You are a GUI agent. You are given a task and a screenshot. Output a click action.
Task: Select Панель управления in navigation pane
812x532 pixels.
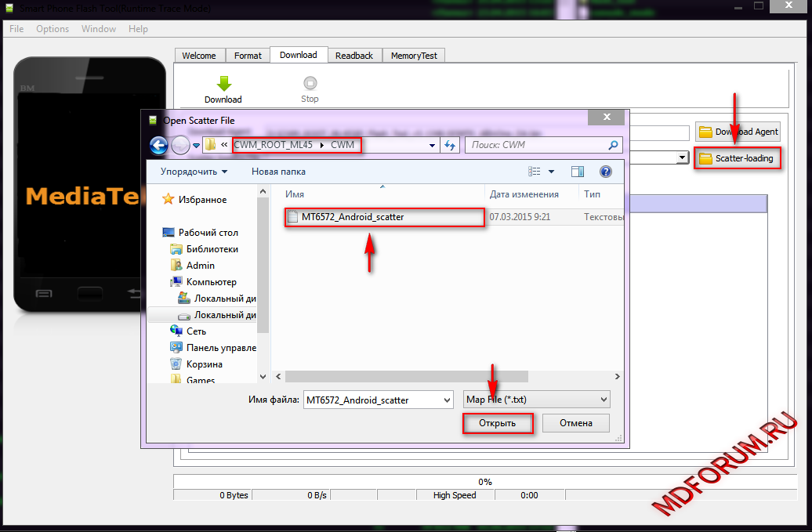[221, 348]
